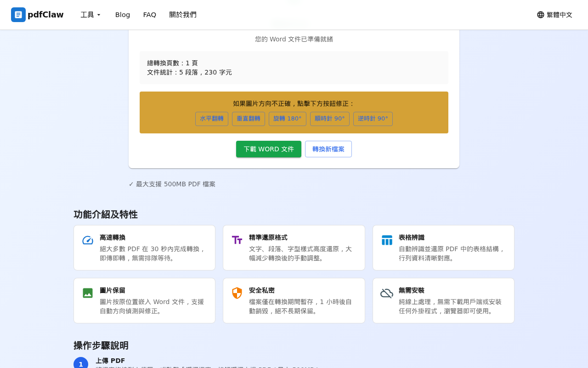This screenshot has height=368, width=588.
Task: Go to the Blog page
Action: click(122, 14)
